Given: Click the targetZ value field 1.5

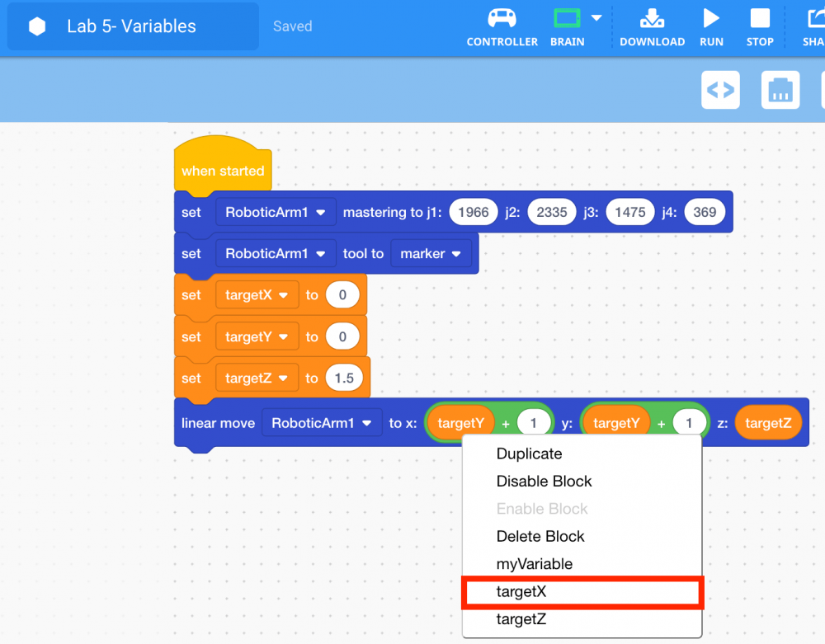Looking at the screenshot, I should pos(344,378).
